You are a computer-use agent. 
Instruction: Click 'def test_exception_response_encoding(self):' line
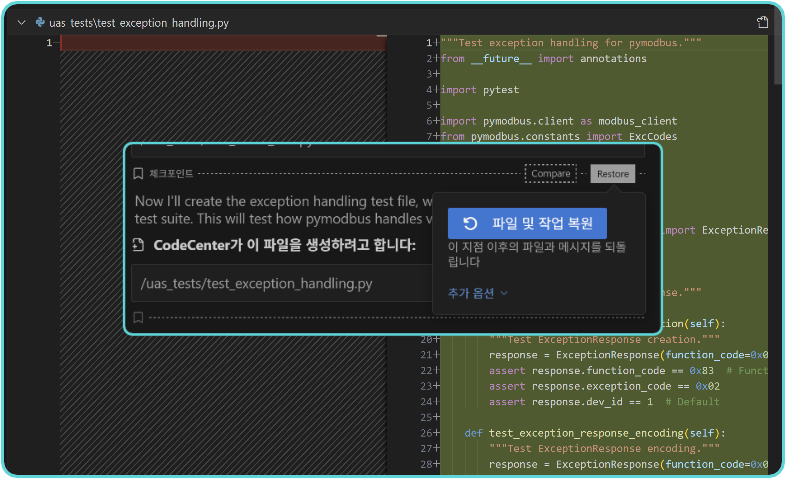[x=595, y=433]
